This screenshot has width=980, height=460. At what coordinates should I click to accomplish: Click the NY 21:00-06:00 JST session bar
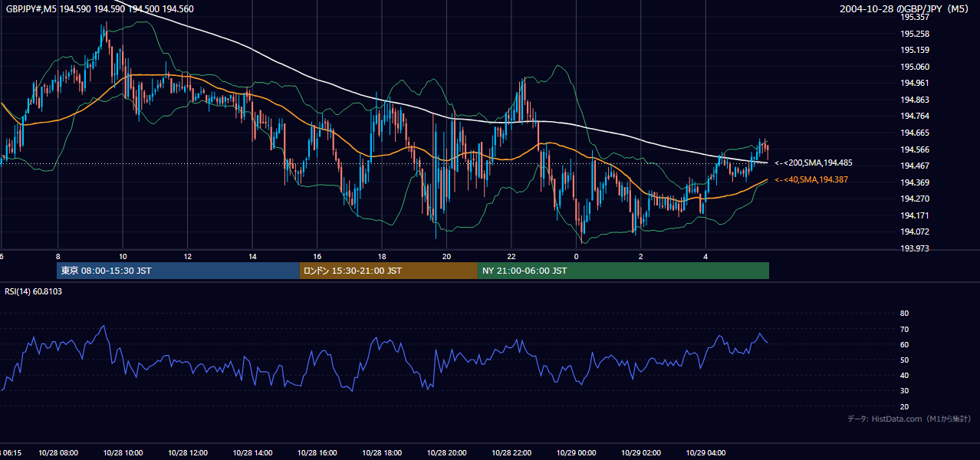click(x=623, y=271)
